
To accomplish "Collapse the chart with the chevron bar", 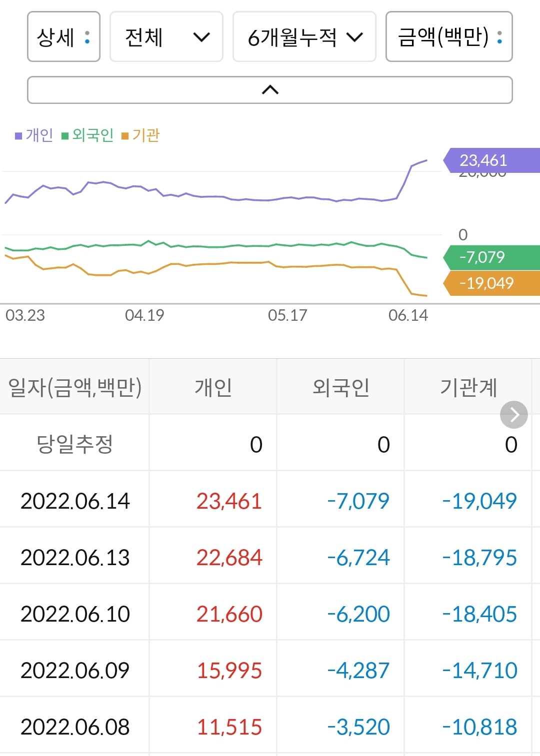I will pos(270,90).
